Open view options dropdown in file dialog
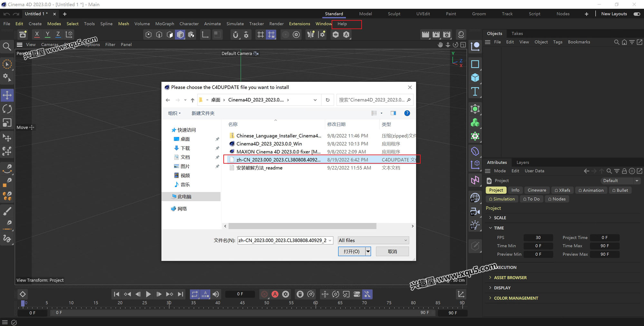644x326 pixels. [382, 113]
